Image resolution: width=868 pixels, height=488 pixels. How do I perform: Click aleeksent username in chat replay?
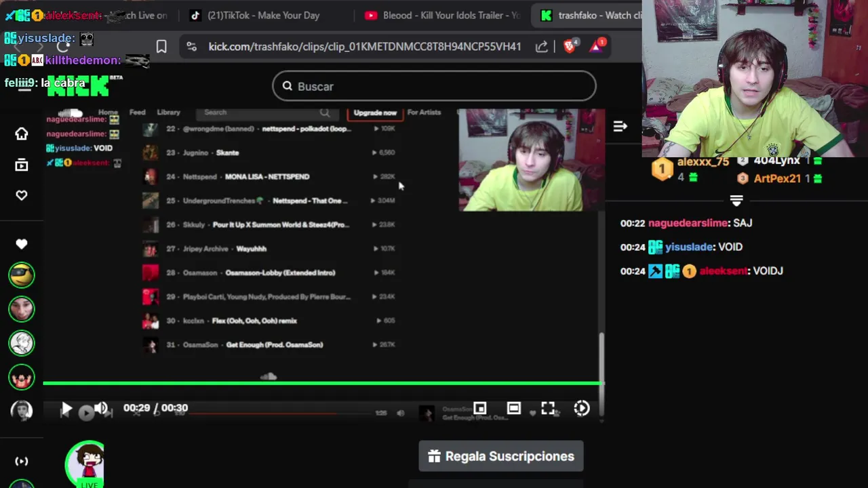724,271
